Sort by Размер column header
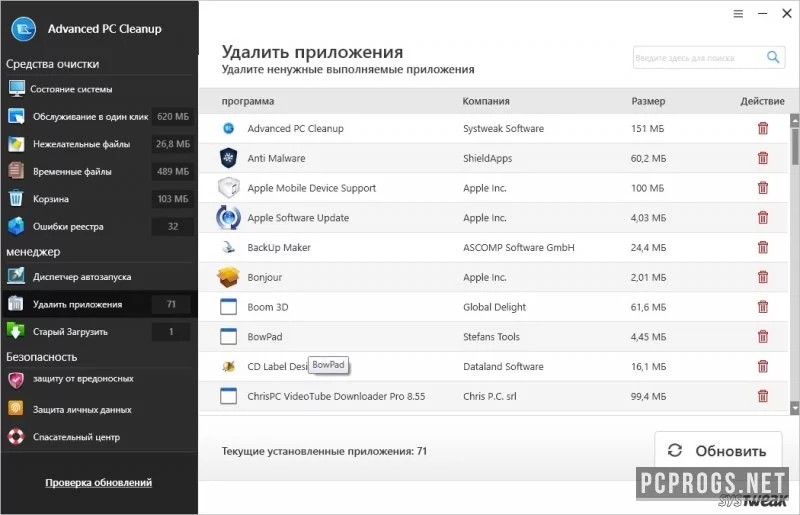 tap(648, 101)
